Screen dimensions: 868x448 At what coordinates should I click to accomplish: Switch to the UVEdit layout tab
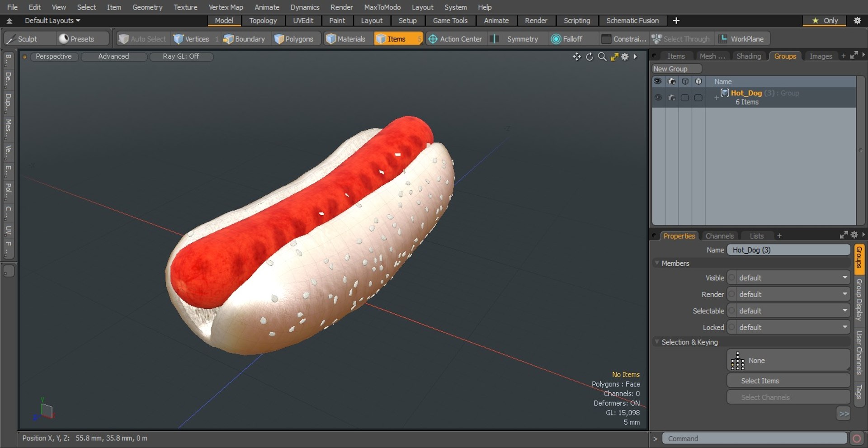pyautogui.click(x=303, y=20)
